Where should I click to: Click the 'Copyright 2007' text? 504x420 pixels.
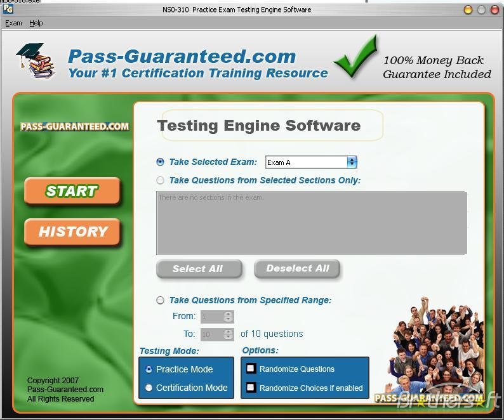(53, 381)
